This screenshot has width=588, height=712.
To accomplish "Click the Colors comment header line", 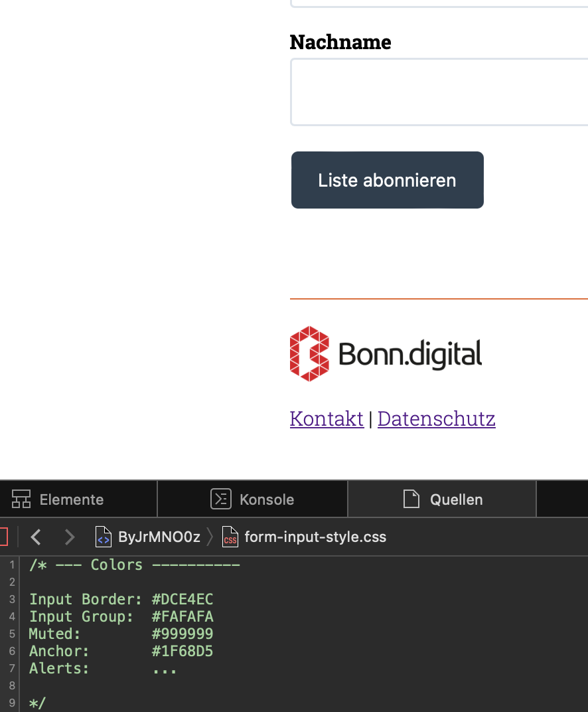I will point(134,565).
